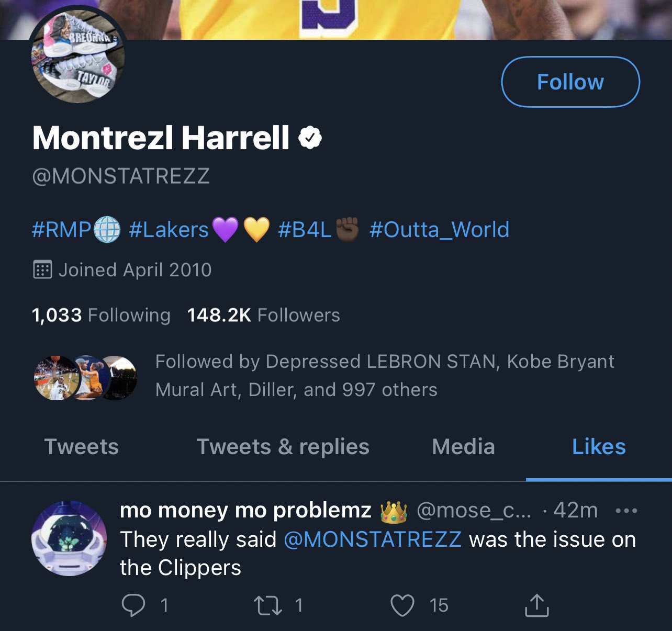The height and width of the screenshot is (631, 672).
Task: Open the Media tab
Action: pos(463,447)
